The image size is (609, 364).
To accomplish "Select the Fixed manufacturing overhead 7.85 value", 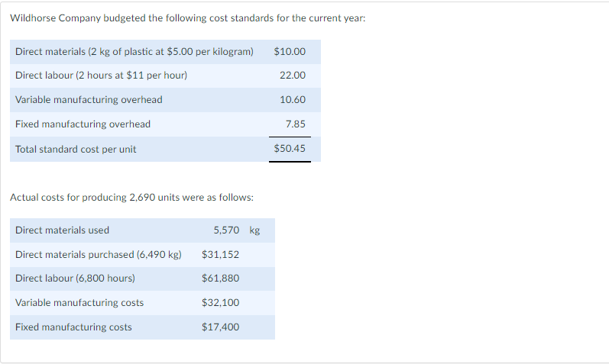I will (296, 124).
